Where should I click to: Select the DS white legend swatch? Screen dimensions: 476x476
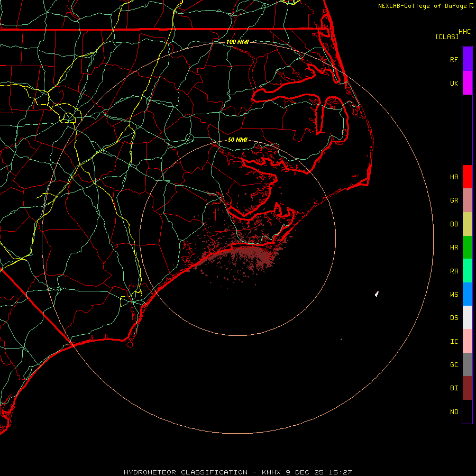tap(467, 317)
